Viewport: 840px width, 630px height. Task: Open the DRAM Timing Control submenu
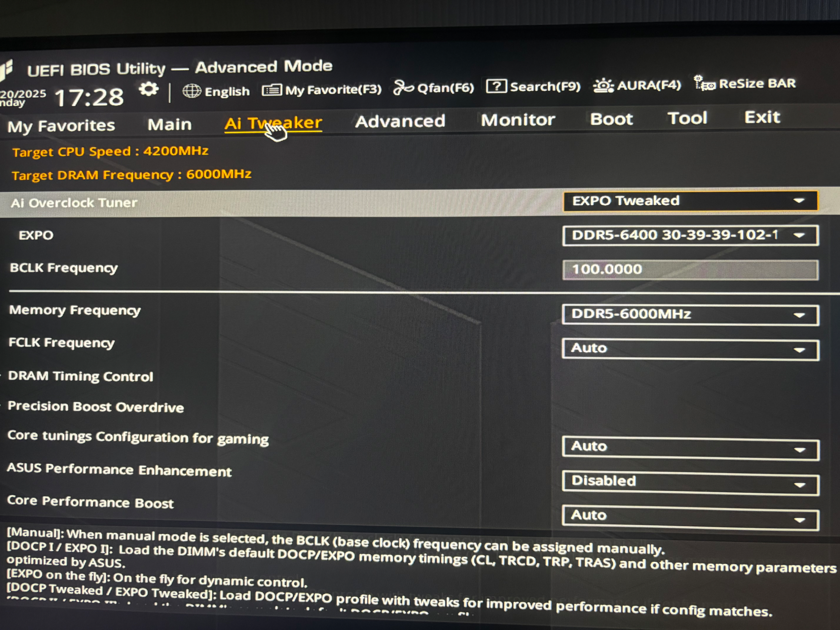(81, 376)
